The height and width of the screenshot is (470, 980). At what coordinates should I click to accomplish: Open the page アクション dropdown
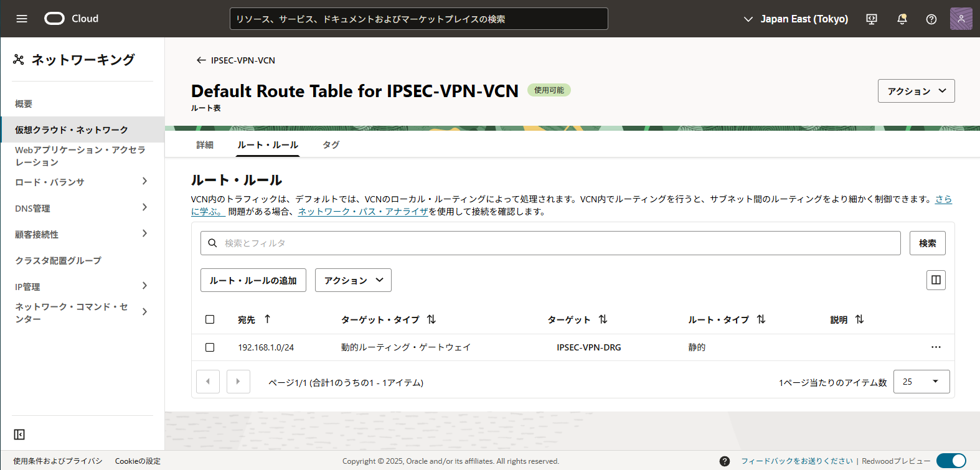(x=916, y=91)
